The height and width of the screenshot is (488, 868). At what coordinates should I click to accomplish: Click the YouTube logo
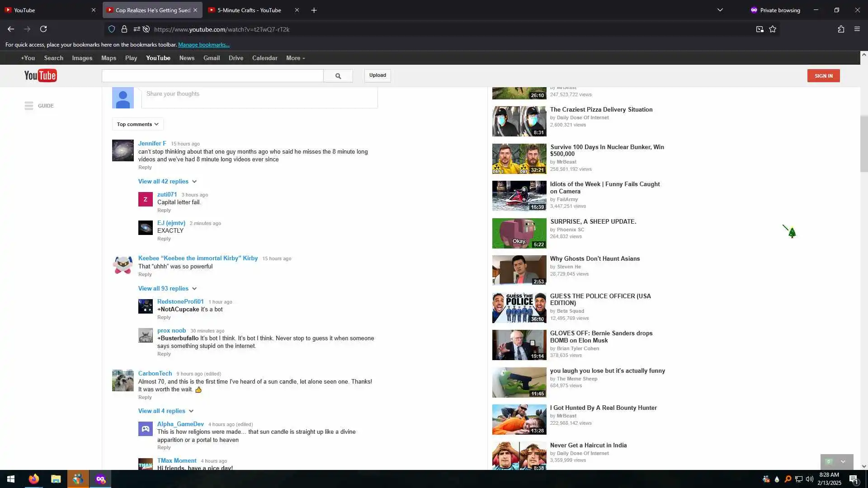point(40,75)
